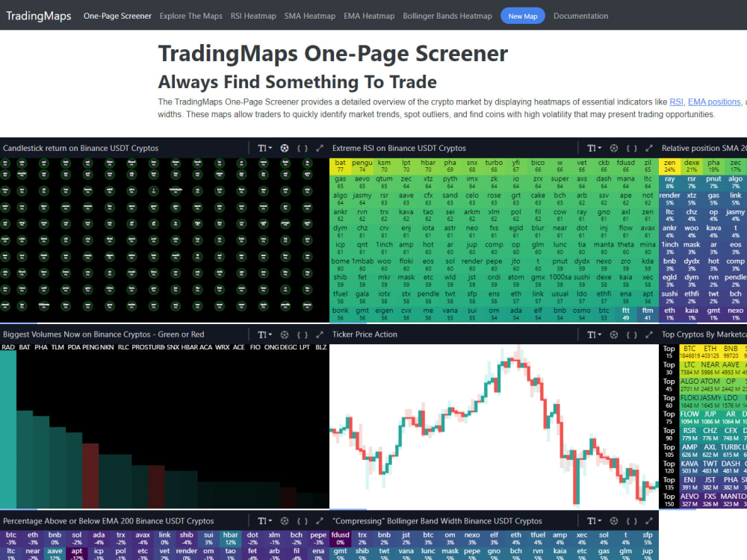Click the Always Find Something To Trade heading

[x=297, y=82]
